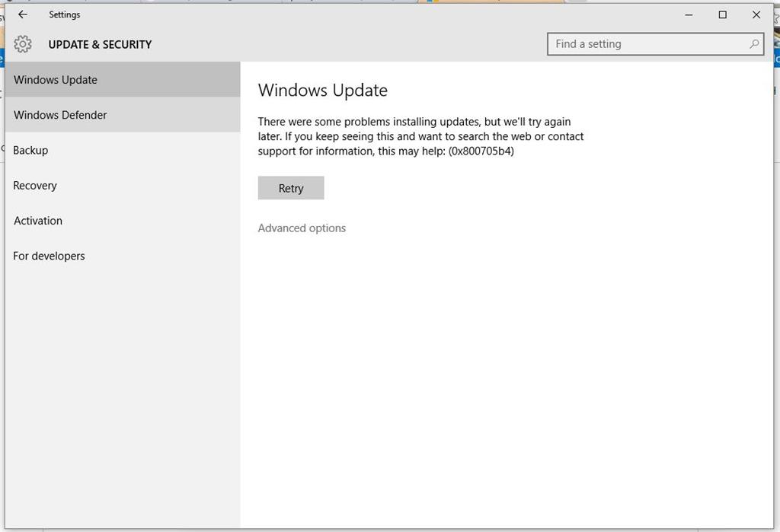The height and width of the screenshot is (532, 780).
Task: Minimize the Settings window
Action: pyautogui.click(x=689, y=15)
